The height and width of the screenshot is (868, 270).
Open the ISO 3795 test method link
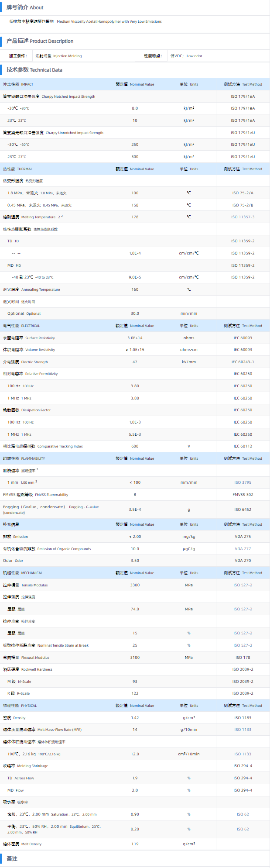243,482
